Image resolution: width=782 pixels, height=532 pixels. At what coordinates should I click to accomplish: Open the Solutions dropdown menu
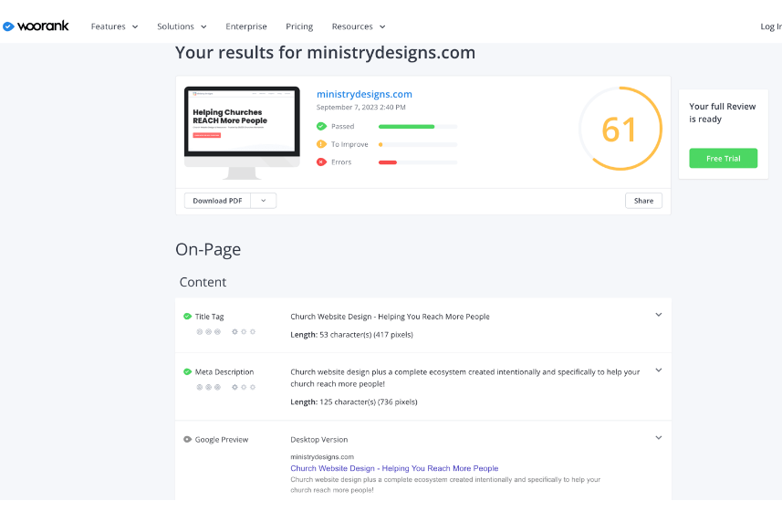pos(182,26)
